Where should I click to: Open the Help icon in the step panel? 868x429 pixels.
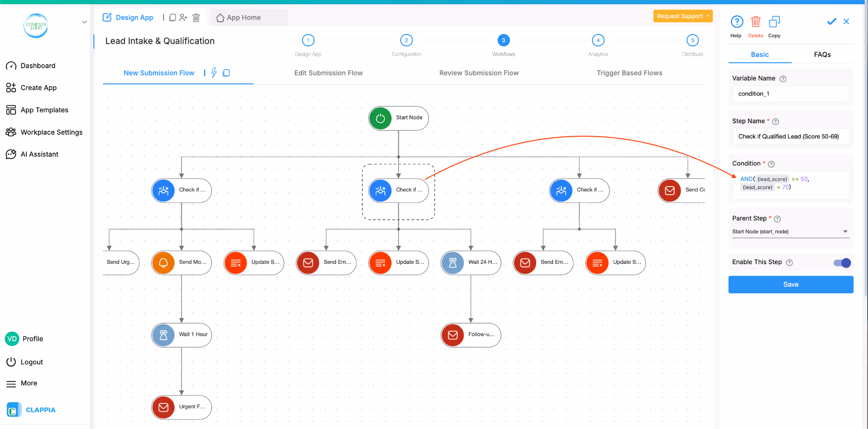tap(737, 21)
